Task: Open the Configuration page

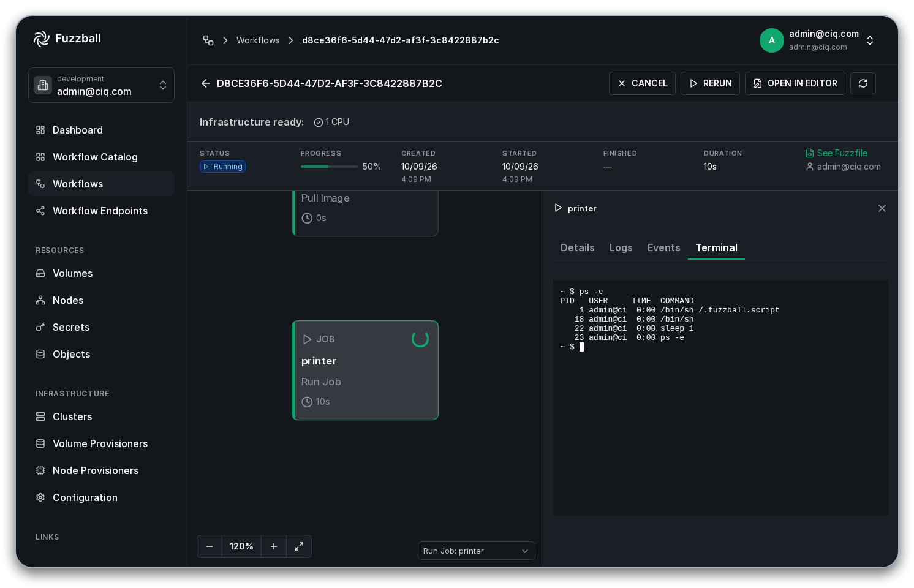Action: tap(101, 497)
